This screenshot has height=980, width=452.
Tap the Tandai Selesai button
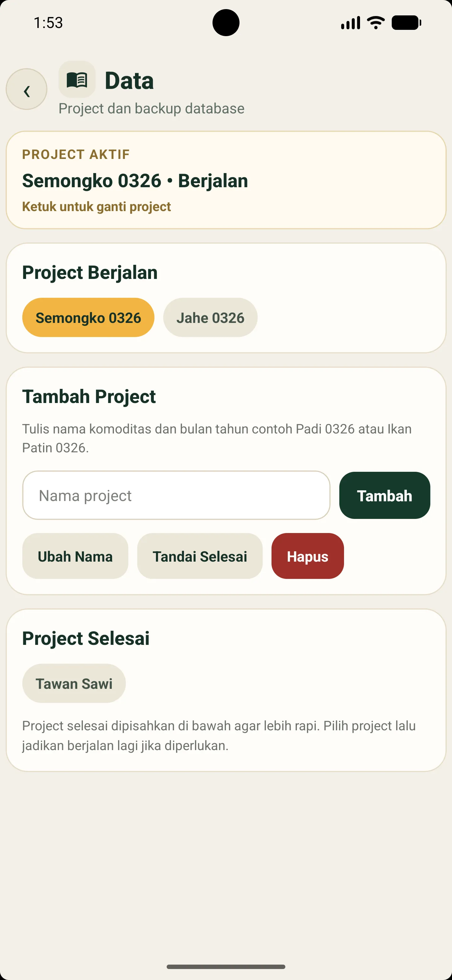(x=200, y=556)
